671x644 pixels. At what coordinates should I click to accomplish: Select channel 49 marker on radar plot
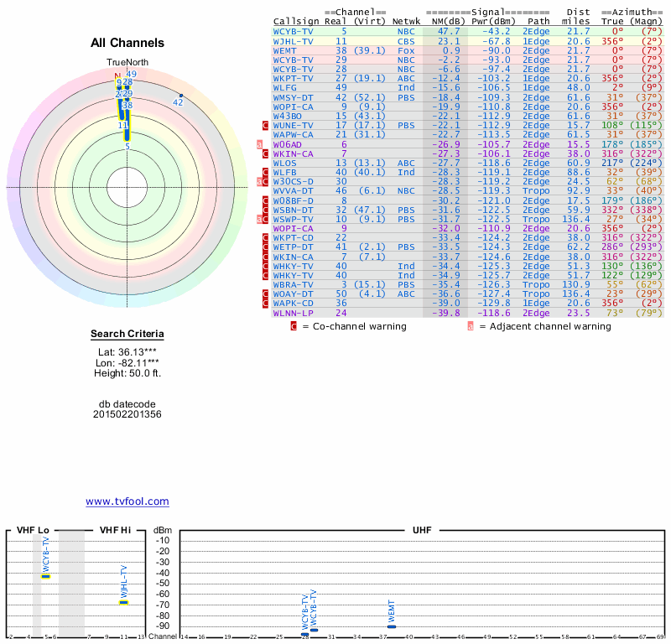click(x=132, y=75)
